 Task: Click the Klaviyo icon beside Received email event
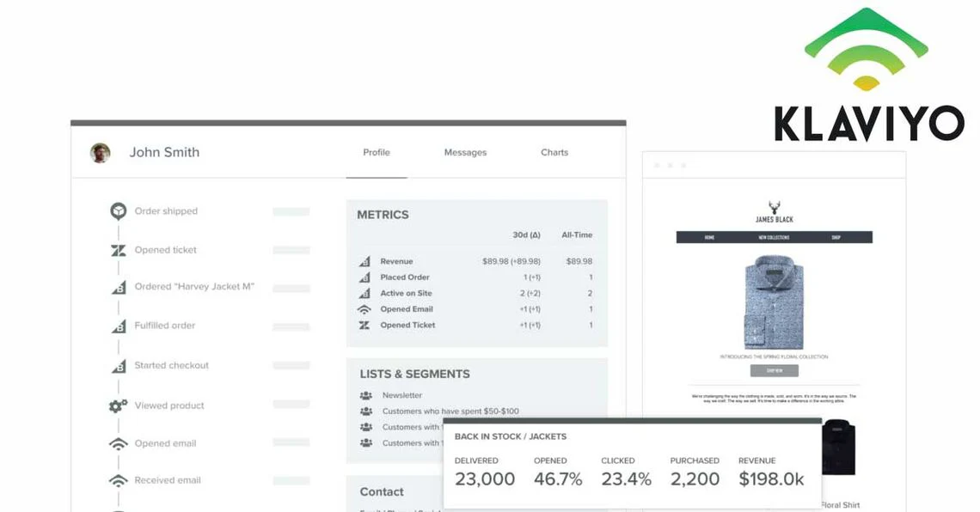[x=118, y=481]
